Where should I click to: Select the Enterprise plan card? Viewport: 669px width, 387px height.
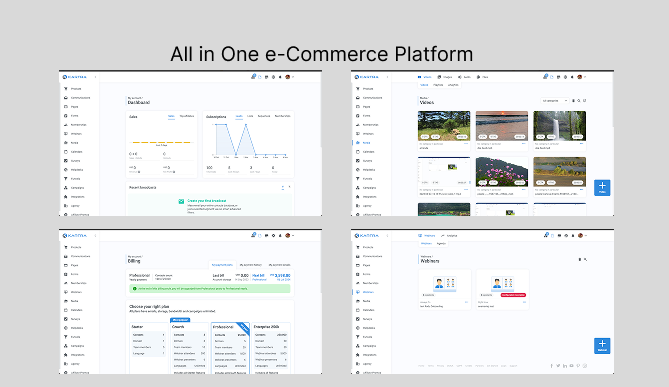point(271,348)
